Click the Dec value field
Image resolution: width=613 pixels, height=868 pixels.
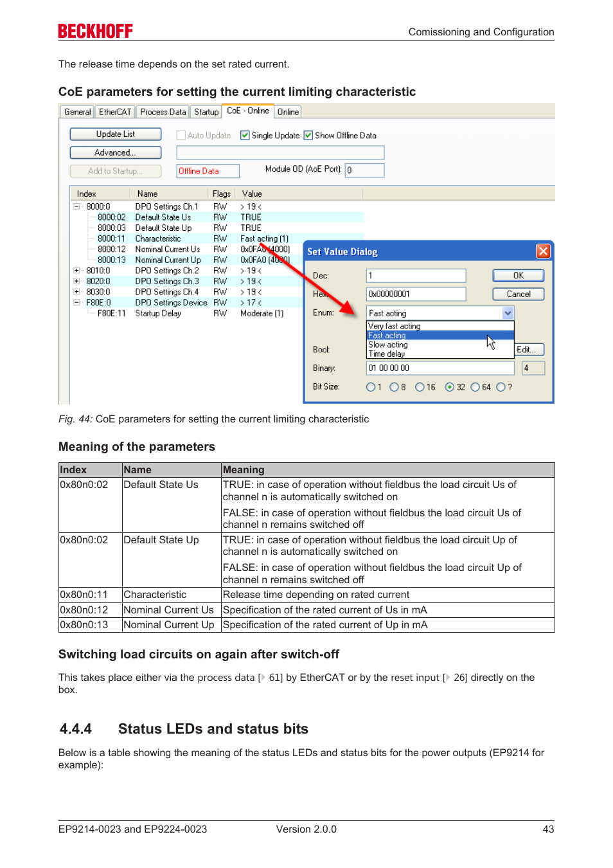click(416, 275)
